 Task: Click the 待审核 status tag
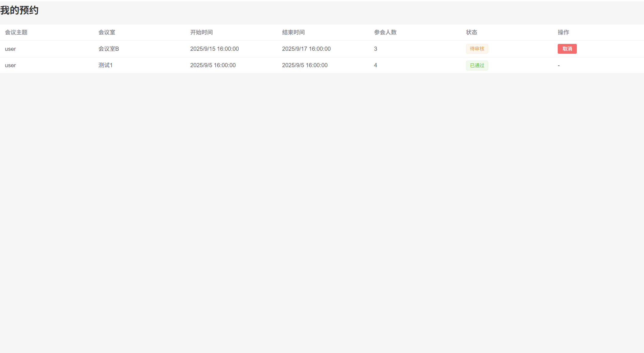point(477,49)
